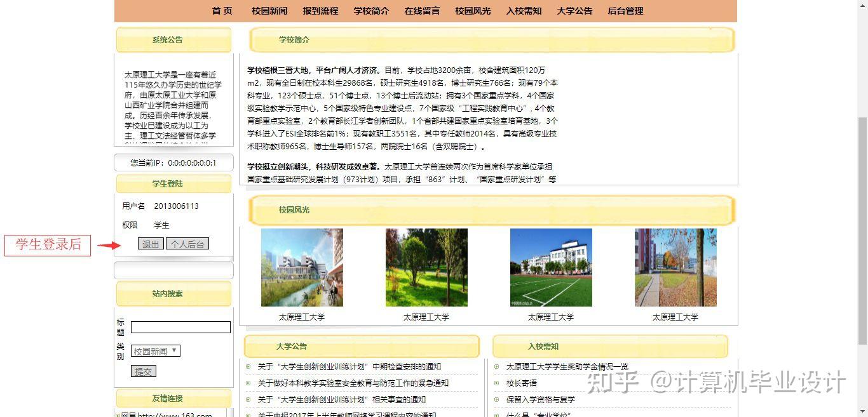Open 报到流程 navigation item
This screenshot has width=868, height=417.
320,11
